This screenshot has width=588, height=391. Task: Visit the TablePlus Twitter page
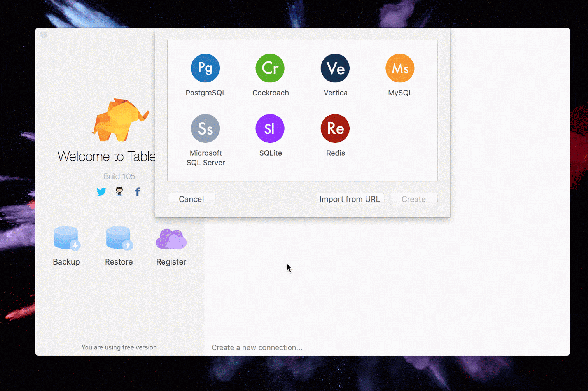click(101, 191)
